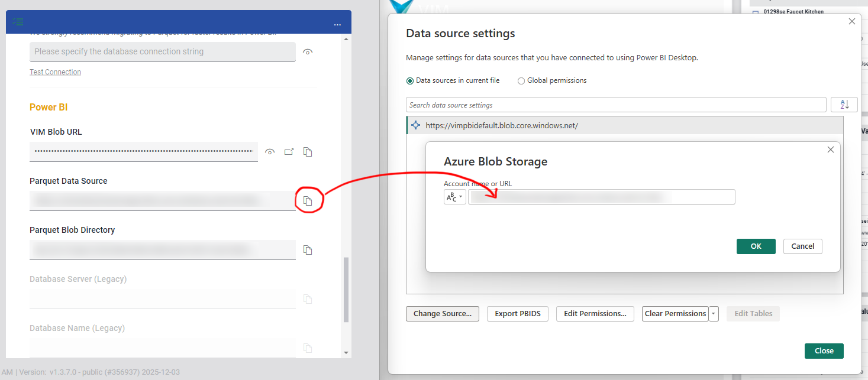Select Data sources in current file option

[409, 80]
